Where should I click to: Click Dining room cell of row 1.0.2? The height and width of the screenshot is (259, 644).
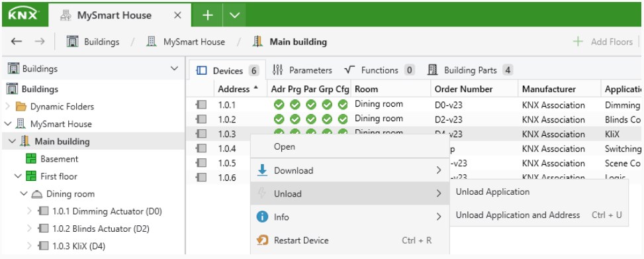coord(379,119)
